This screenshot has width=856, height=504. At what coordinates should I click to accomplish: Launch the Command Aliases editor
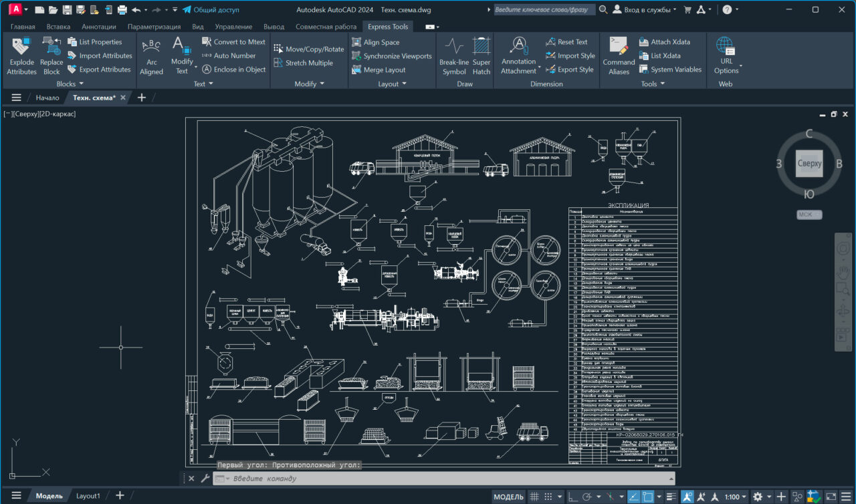coord(619,55)
